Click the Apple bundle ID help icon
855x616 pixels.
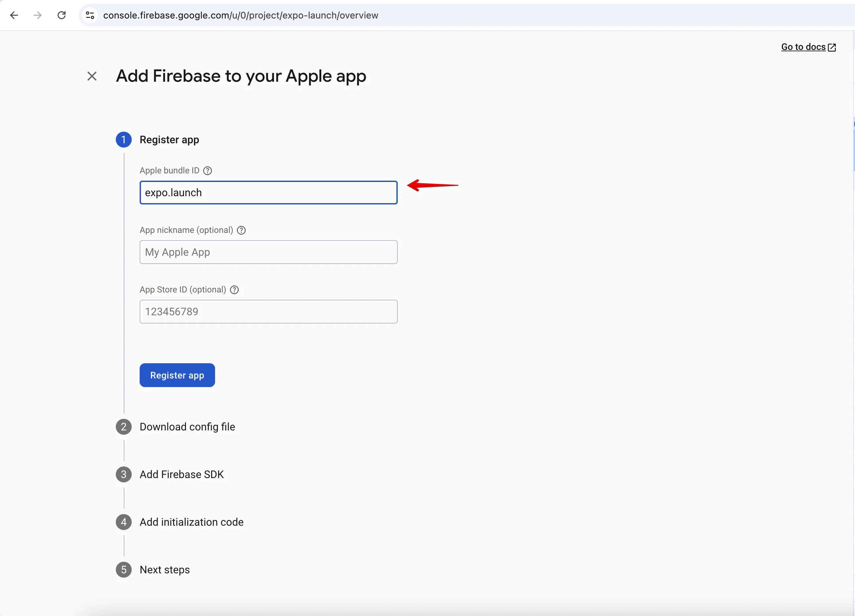[x=208, y=171]
